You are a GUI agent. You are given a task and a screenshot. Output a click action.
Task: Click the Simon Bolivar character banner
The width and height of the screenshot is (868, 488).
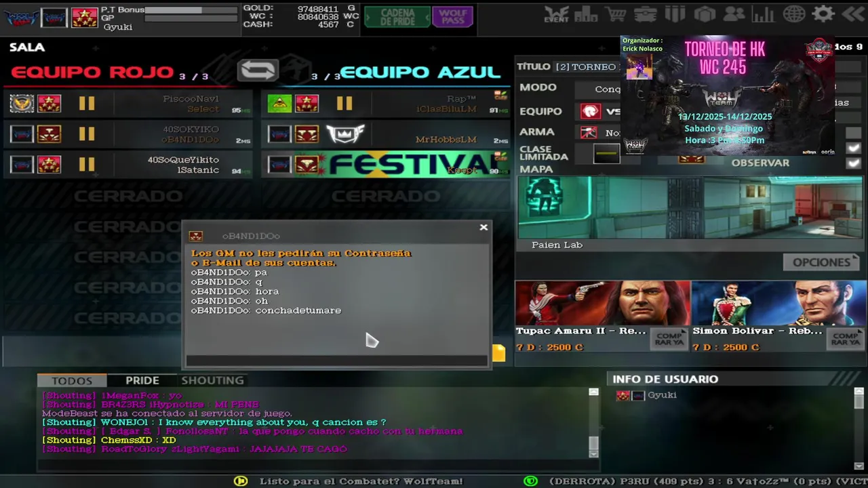point(779,304)
